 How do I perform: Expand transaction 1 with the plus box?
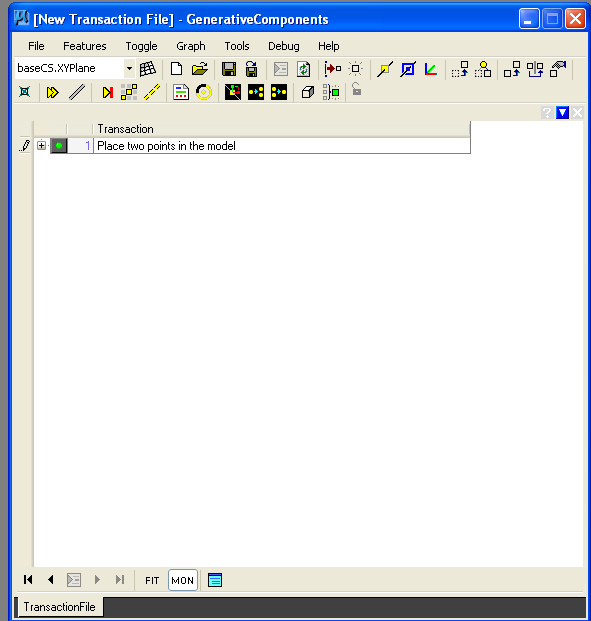tap(41, 145)
